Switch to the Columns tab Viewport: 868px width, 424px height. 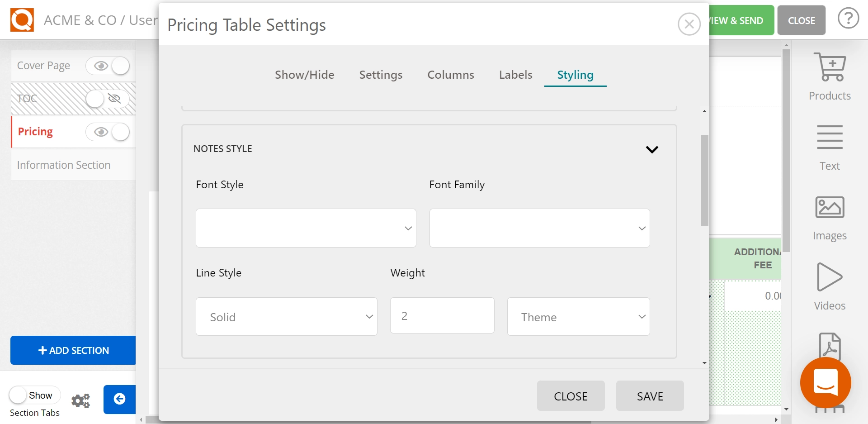450,75
